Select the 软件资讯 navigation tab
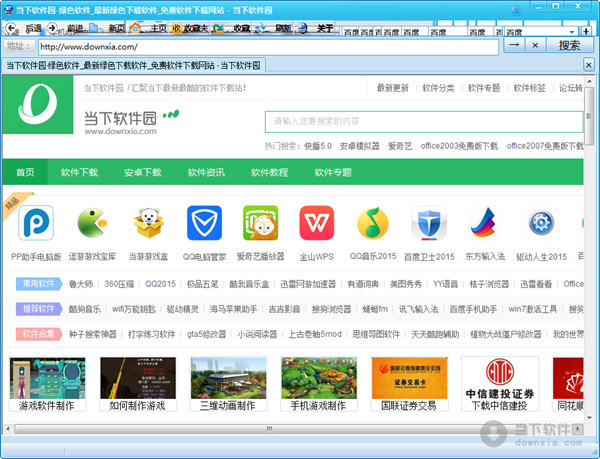Viewport: 600px width, 459px height. point(206,172)
